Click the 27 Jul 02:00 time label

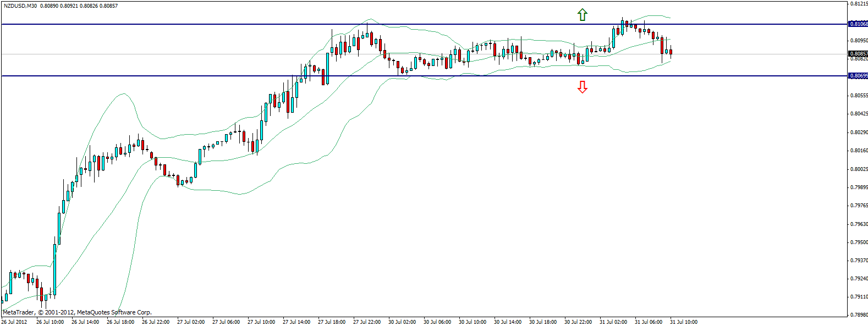click(191, 322)
